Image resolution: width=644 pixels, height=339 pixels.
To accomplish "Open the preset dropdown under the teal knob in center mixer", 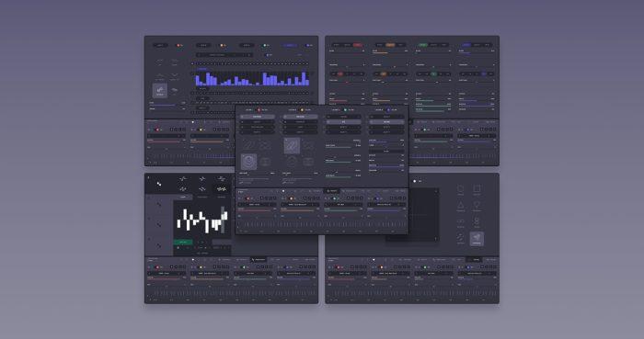I will click(343, 204).
